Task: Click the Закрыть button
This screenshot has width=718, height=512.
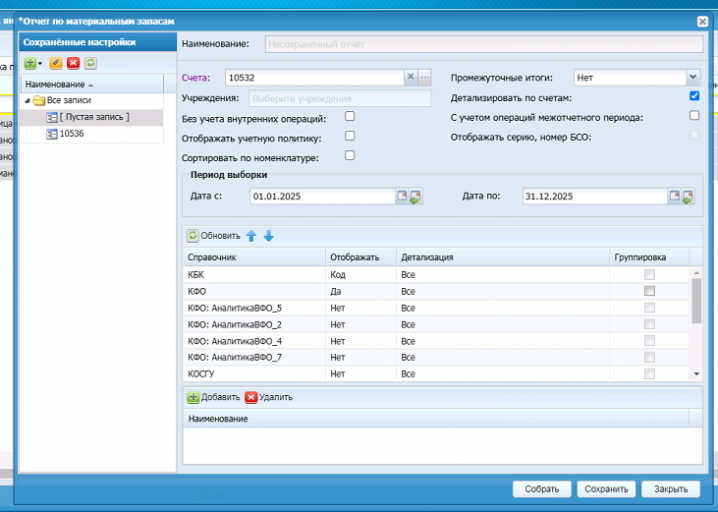Action: [x=671, y=489]
